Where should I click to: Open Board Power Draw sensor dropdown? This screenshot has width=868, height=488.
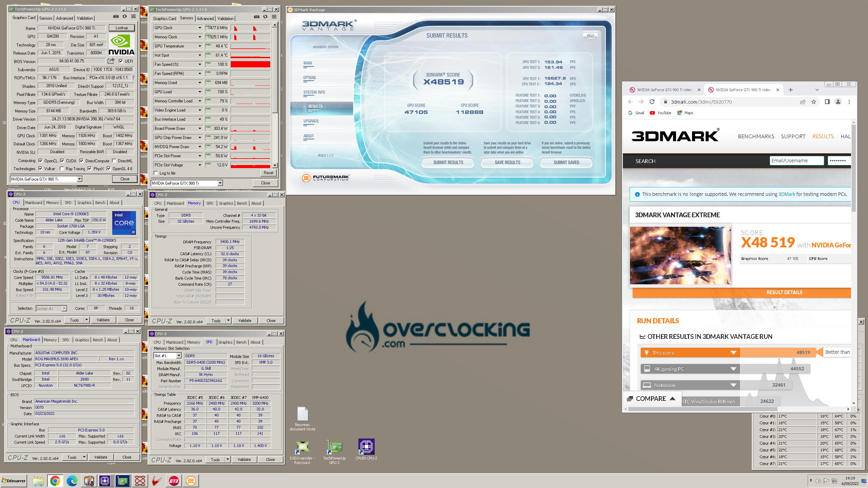200,128
